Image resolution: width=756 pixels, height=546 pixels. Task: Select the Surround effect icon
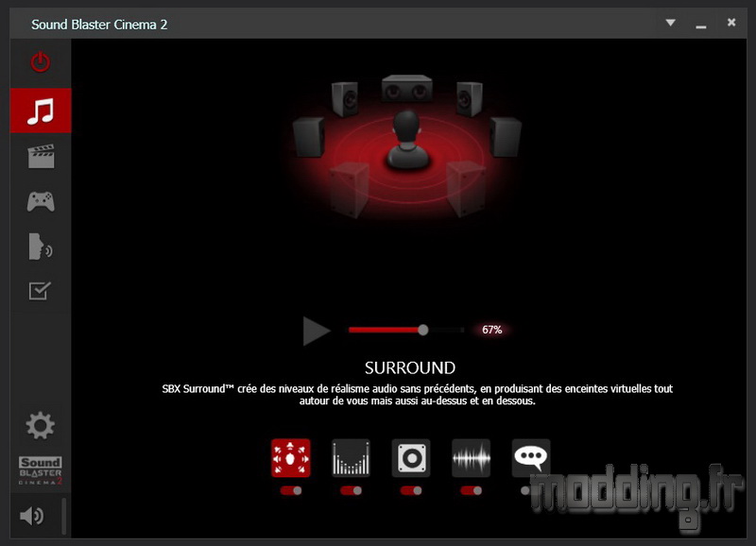tap(290, 458)
